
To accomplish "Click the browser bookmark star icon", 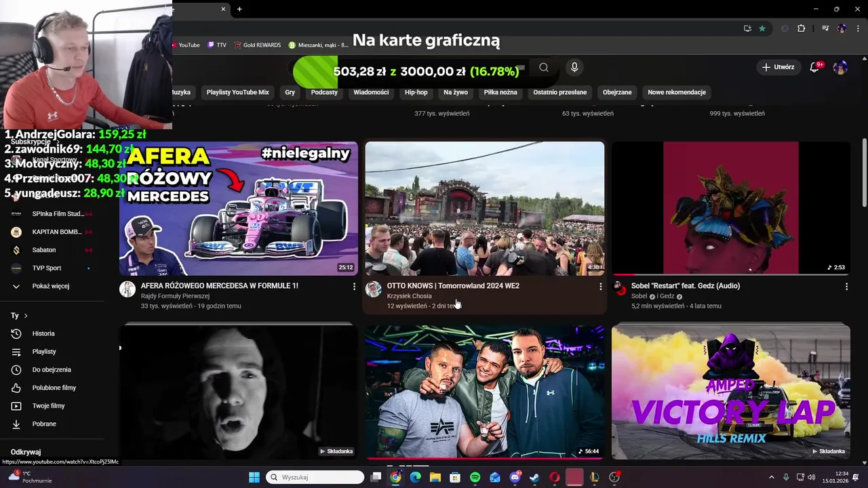I will [762, 28].
